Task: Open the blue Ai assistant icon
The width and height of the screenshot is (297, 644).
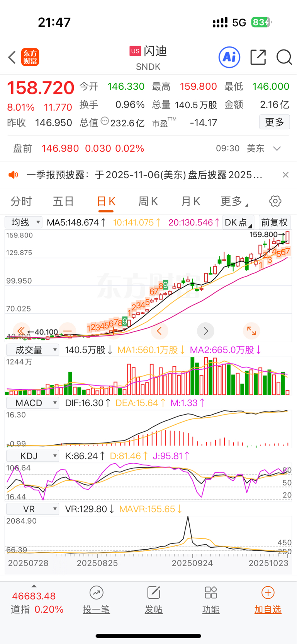Action: [x=229, y=57]
